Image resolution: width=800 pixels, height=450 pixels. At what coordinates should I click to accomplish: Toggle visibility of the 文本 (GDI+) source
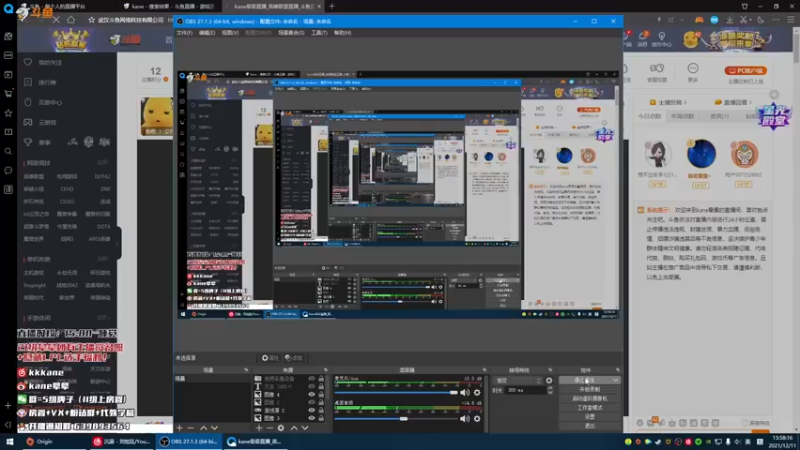point(311,386)
